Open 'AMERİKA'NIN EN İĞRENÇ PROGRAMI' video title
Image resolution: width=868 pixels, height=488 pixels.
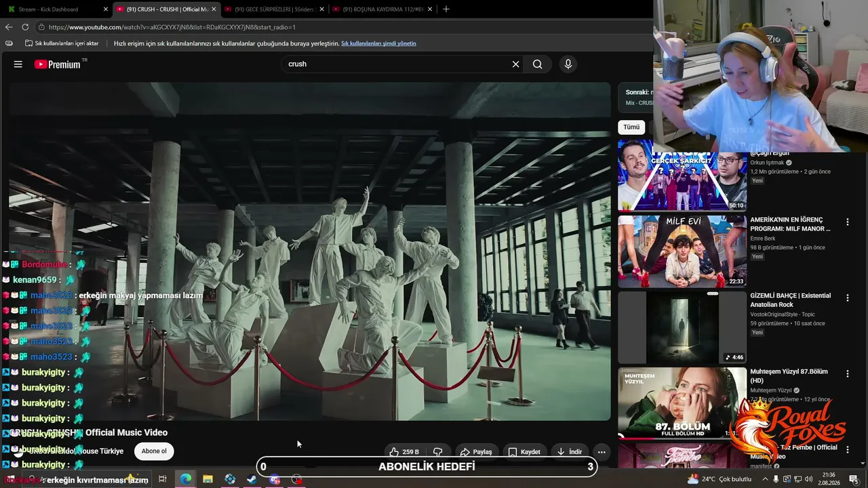click(791, 224)
